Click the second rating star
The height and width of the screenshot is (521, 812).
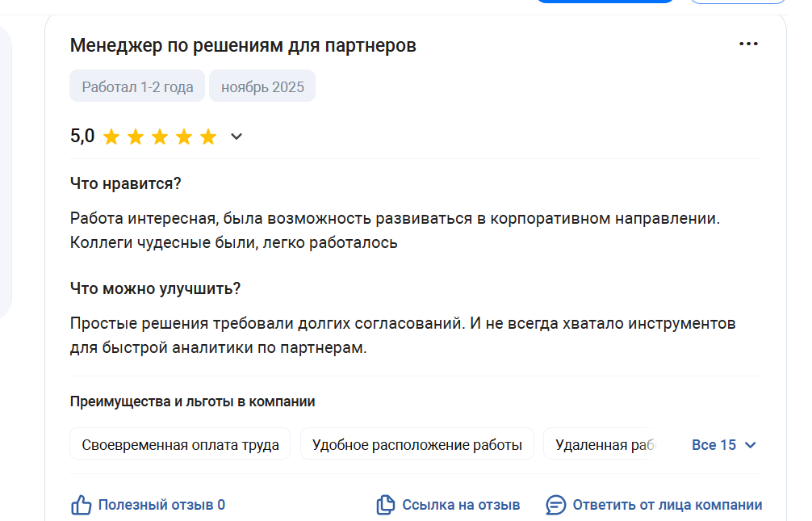[136, 137]
